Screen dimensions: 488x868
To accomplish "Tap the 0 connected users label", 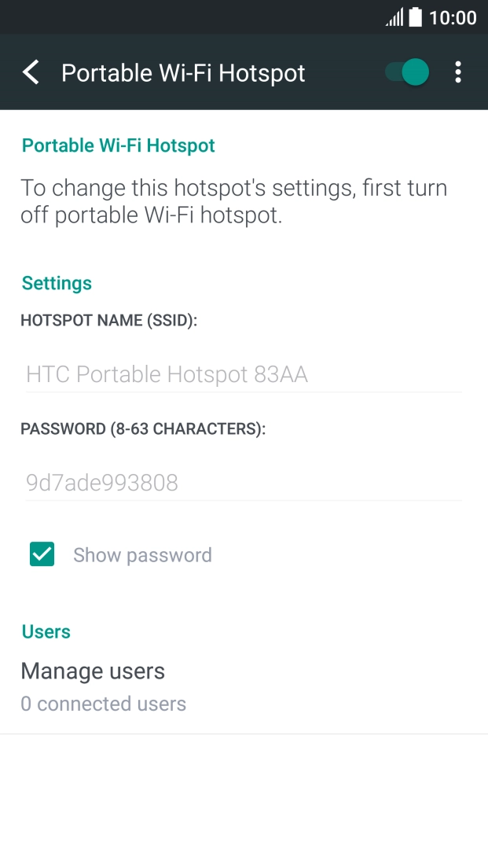I will point(104,704).
